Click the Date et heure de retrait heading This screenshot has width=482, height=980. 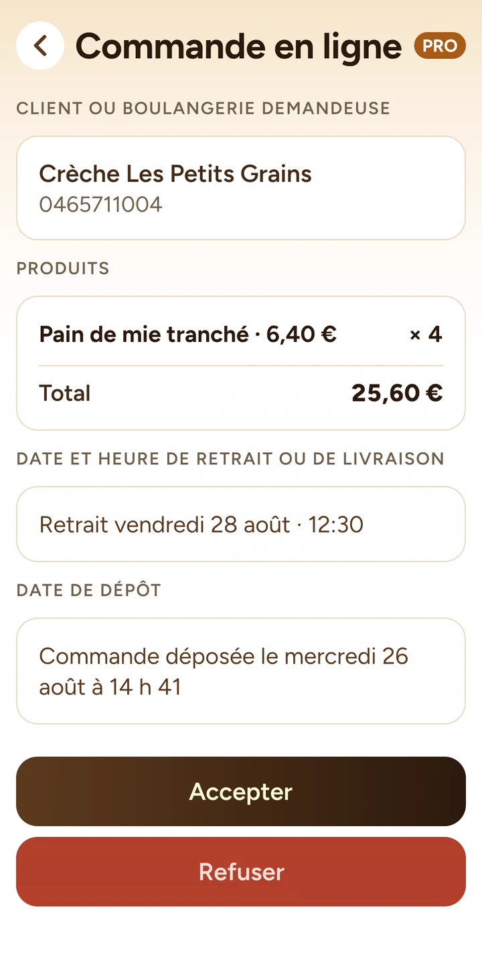pyautogui.click(x=230, y=459)
